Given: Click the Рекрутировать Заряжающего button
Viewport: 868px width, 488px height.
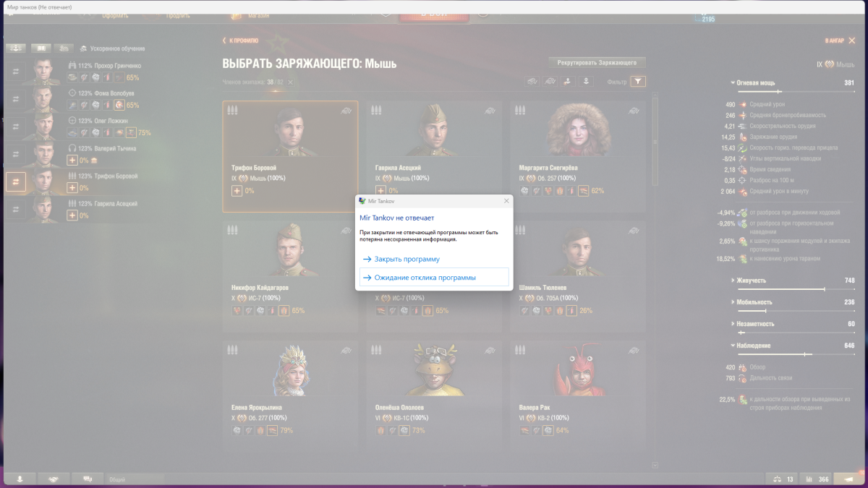Looking at the screenshot, I should click(x=597, y=63).
